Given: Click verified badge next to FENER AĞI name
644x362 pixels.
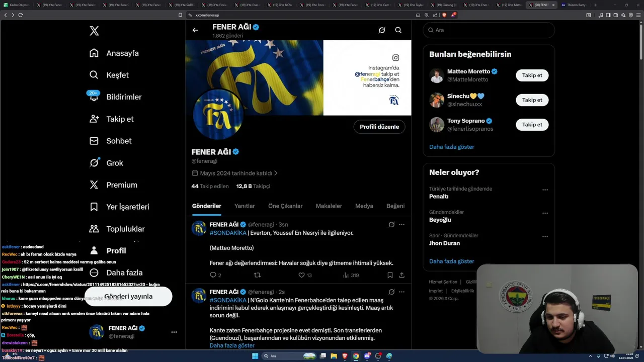Looking at the screenshot, I should pyautogui.click(x=235, y=152).
